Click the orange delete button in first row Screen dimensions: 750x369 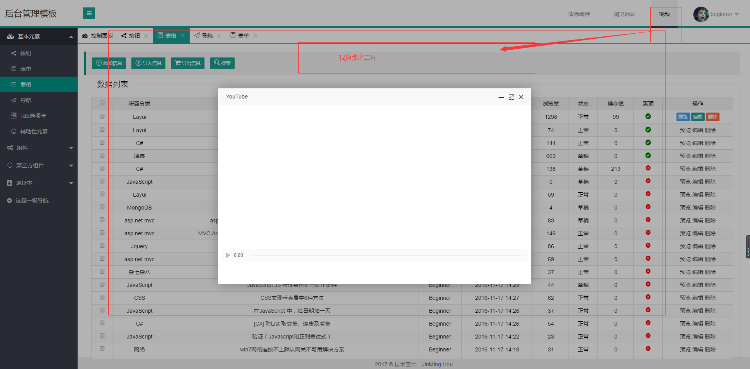tap(713, 117)
